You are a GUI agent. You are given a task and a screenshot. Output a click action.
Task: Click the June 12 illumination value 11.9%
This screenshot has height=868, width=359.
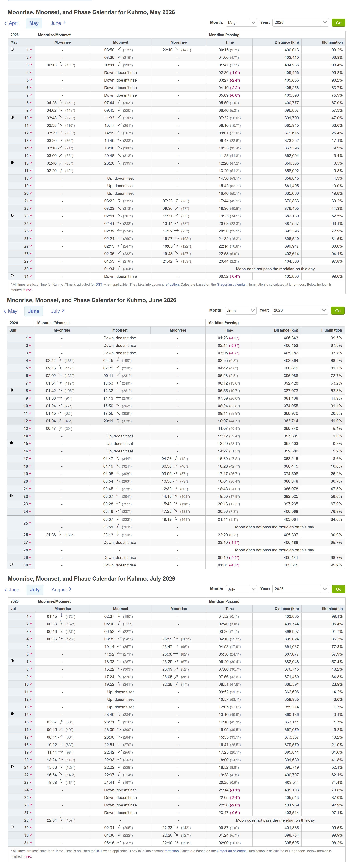pyautogui.click(x=336, y=421)
